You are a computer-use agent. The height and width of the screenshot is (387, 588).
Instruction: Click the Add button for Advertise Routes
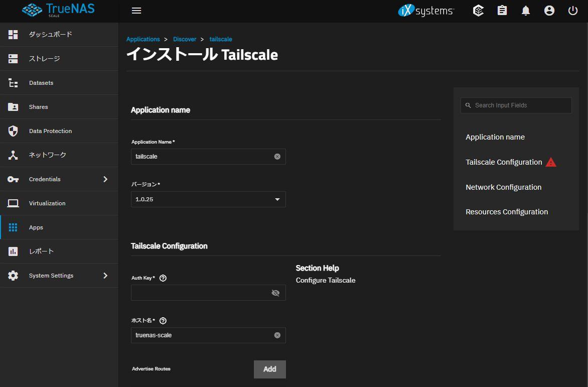click(269, 369)
